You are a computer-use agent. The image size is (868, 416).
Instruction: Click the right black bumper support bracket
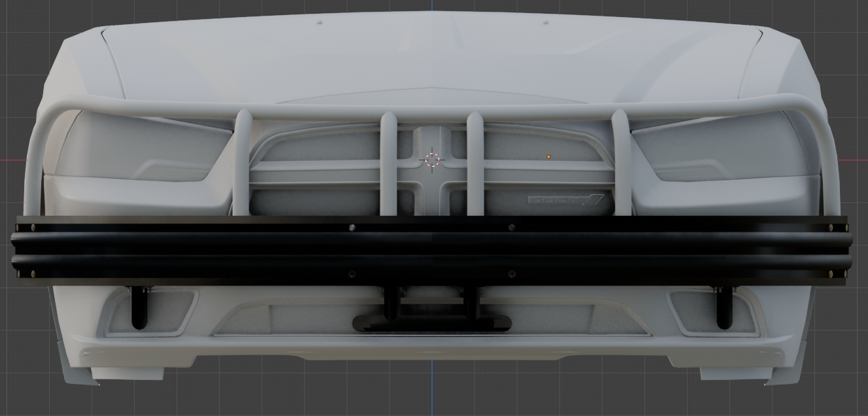724,307
